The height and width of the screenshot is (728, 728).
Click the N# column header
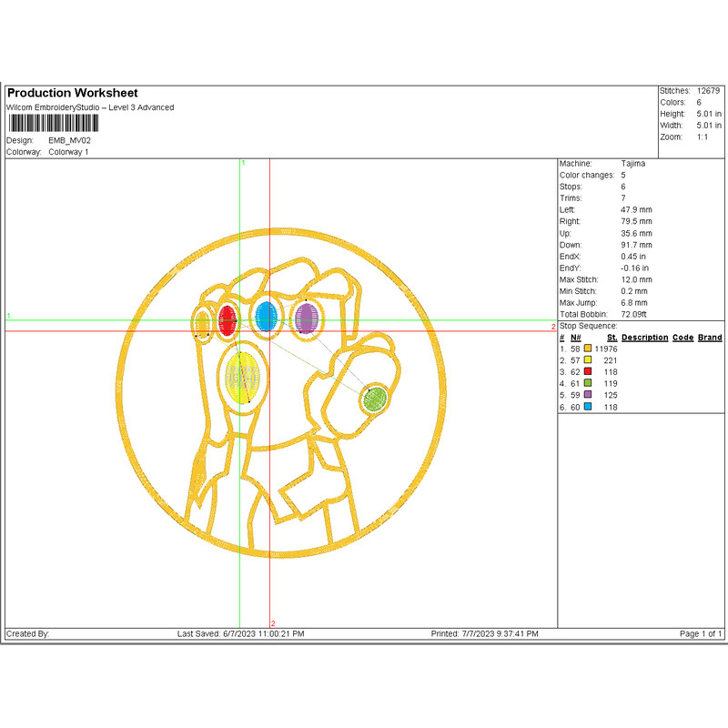click(x=576, y=338)
